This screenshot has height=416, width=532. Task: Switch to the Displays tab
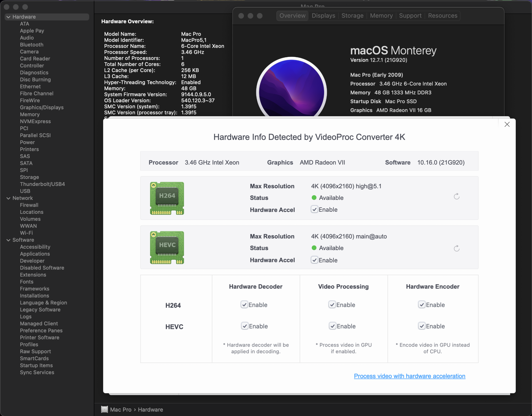point(323,16)
